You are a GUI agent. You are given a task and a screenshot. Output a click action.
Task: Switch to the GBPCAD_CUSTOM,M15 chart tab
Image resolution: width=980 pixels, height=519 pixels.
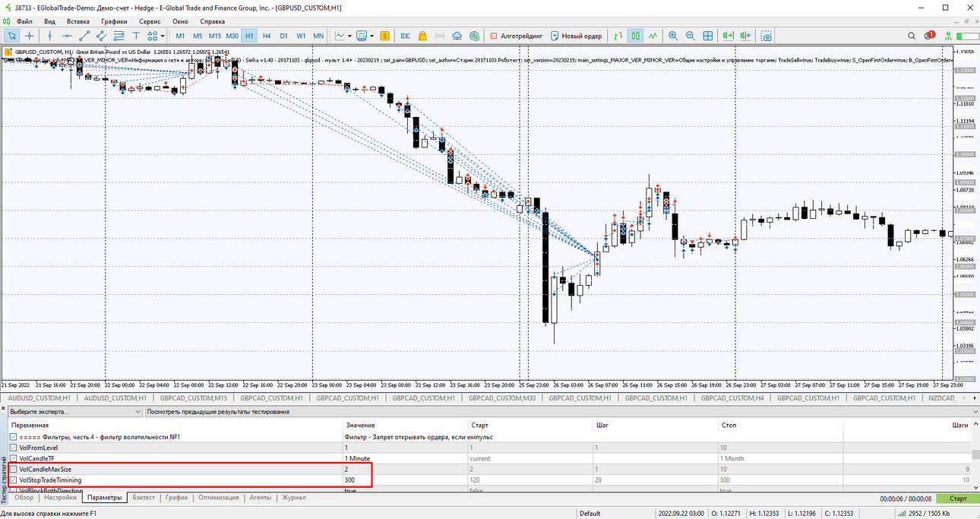pos(194,397)
